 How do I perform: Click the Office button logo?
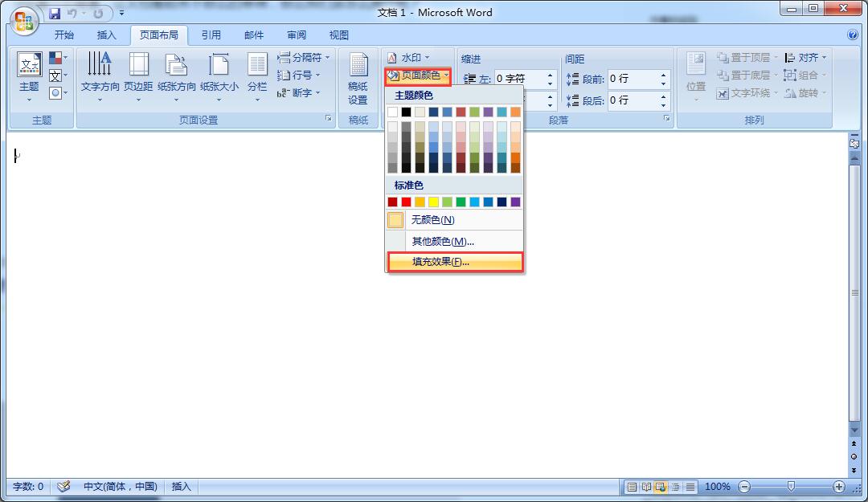click(x=24, y=19)
